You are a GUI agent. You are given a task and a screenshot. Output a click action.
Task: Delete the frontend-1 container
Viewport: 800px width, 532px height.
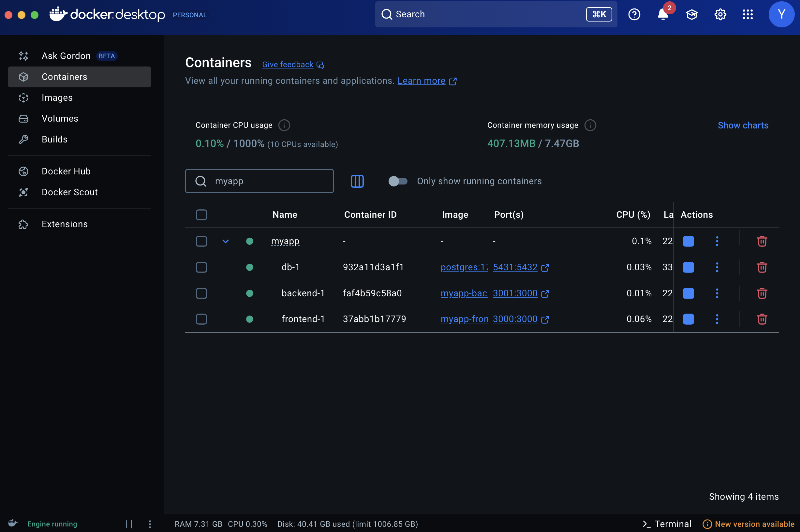[762, 319]
